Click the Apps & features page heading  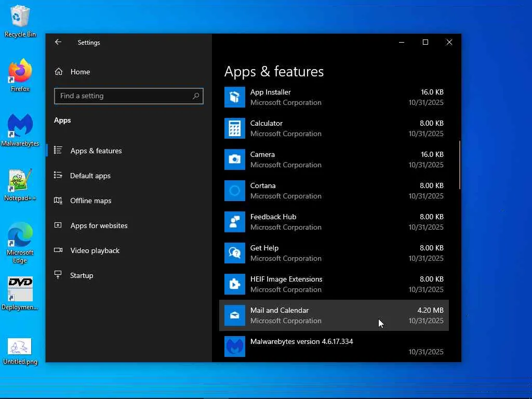point(274,72)
